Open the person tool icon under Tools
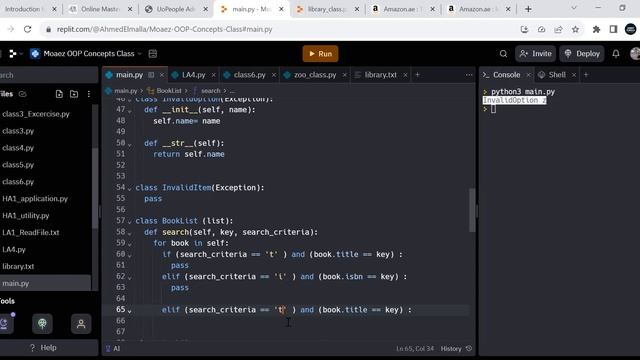Image resolution: width=640 pixels, height=360 pixels. pos(81,324)
